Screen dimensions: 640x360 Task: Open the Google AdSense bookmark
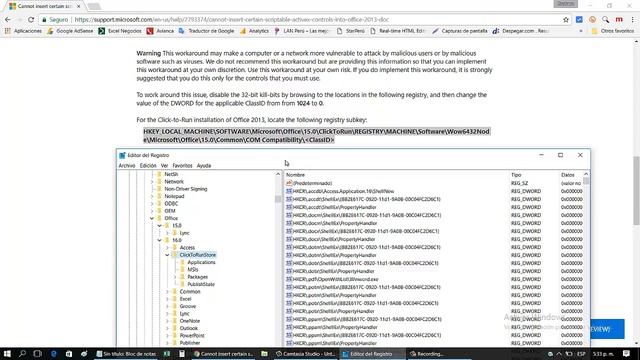pos(70,31)
